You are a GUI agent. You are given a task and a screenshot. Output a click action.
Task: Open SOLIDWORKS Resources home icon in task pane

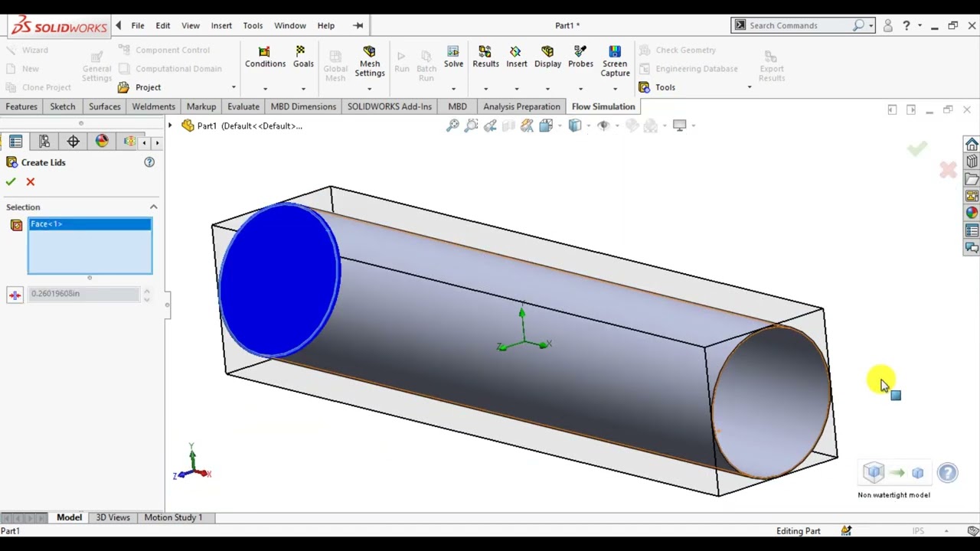point(972,145)
